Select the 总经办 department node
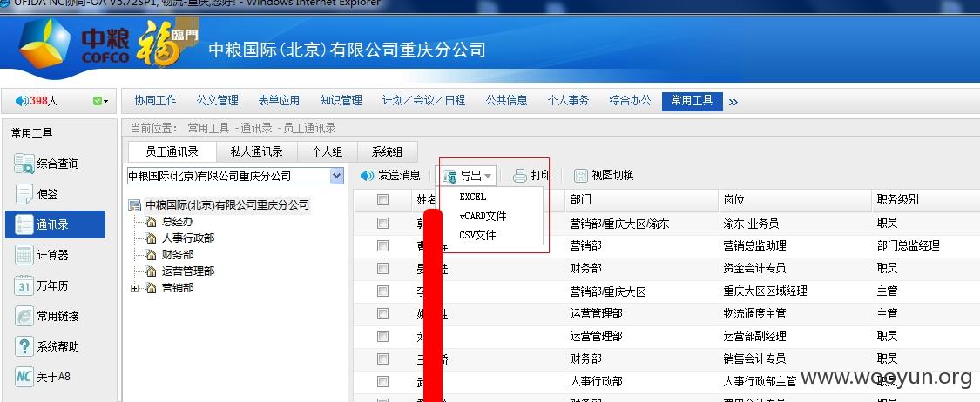The width and height of the screenshot is (980, 402). (x=178, y=222)
